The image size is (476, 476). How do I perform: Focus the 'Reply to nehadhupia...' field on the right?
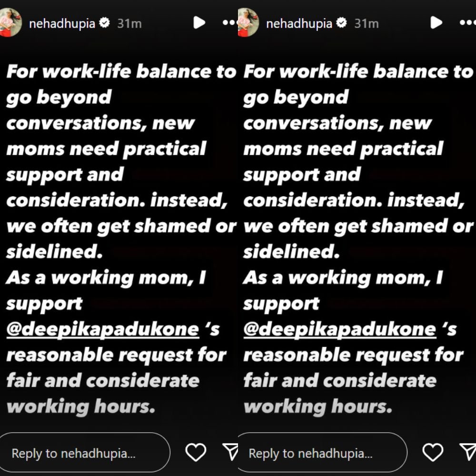(322, 453)
